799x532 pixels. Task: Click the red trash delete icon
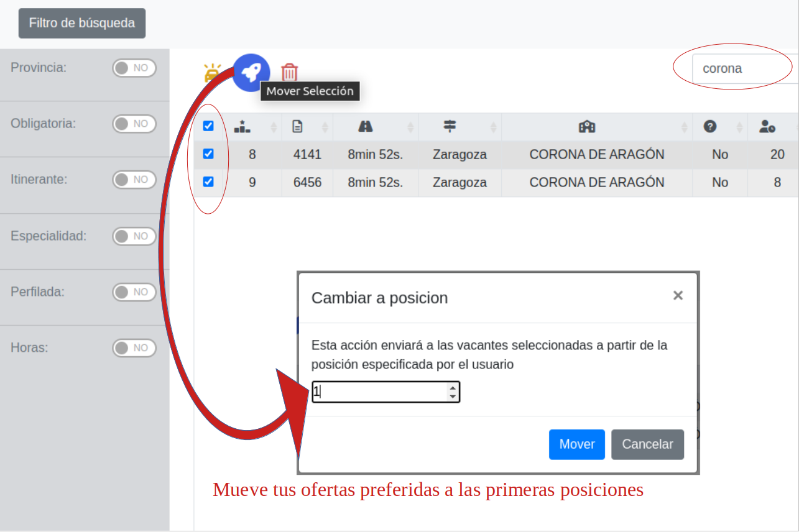289,72
